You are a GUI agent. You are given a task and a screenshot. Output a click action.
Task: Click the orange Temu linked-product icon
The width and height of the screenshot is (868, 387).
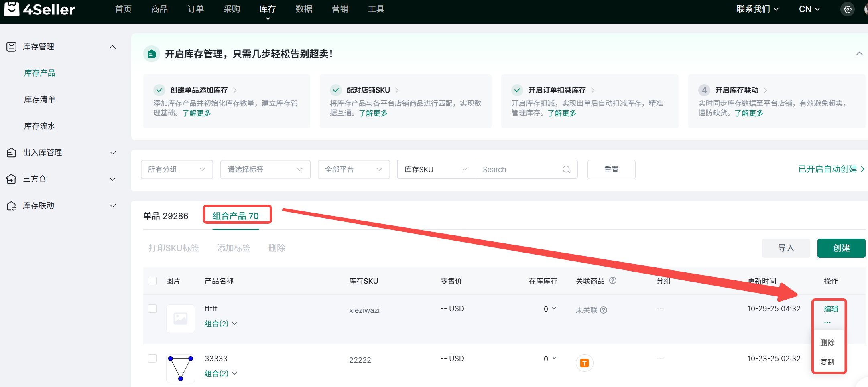click(x=584, y=363)
